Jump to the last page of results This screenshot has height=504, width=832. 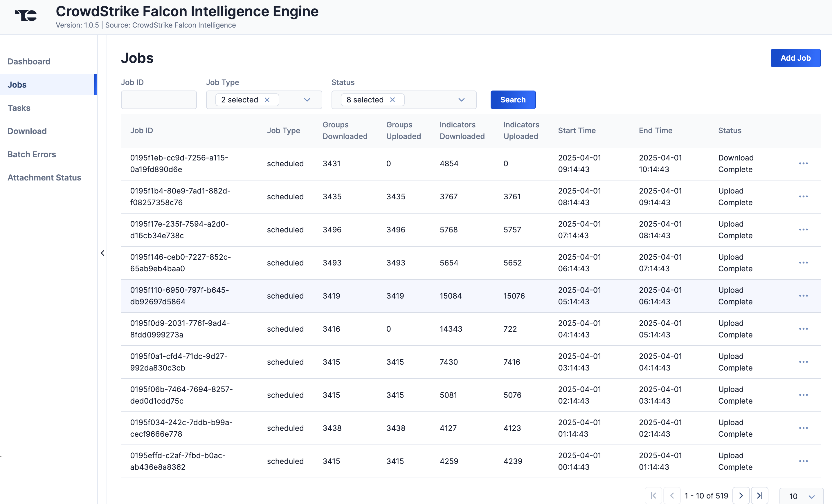point(760,495)
